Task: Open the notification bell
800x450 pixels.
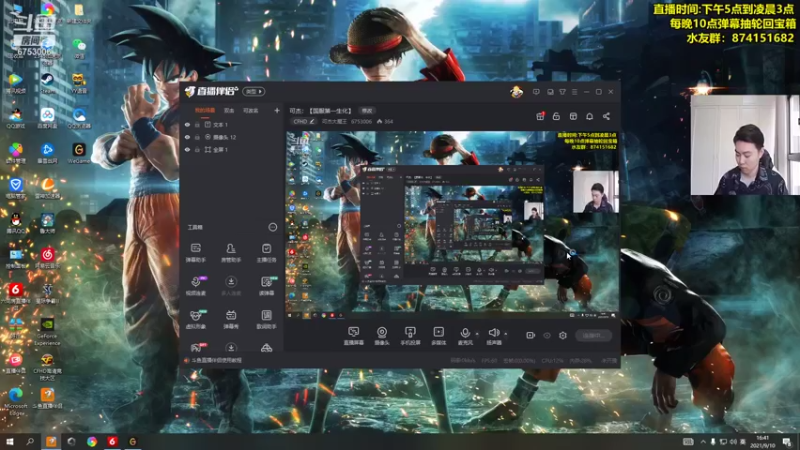Action: [x=589, y=116]
